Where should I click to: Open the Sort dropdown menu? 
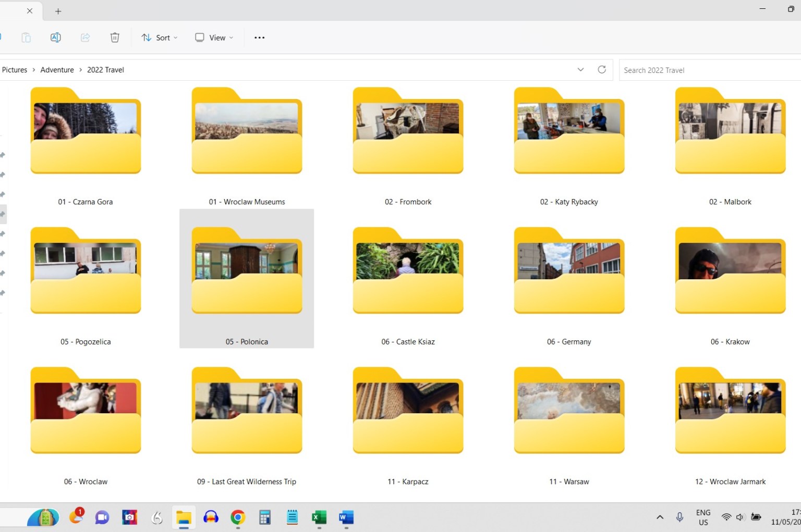click(x=160, y=38)
